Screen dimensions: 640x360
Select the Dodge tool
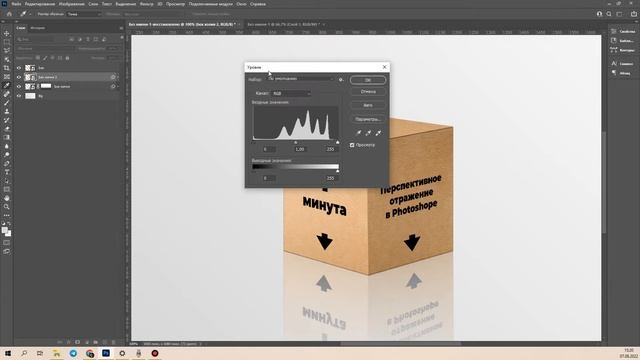[x=7, y=155]
